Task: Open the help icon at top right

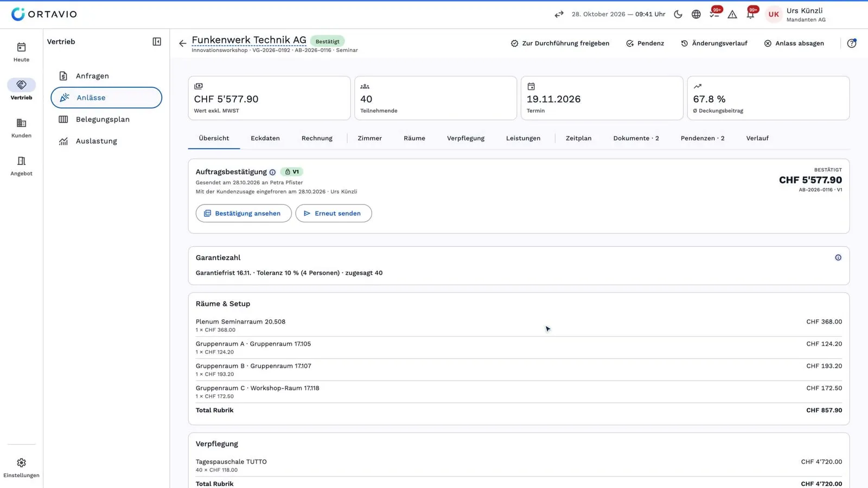Action: tap(852, 43)
